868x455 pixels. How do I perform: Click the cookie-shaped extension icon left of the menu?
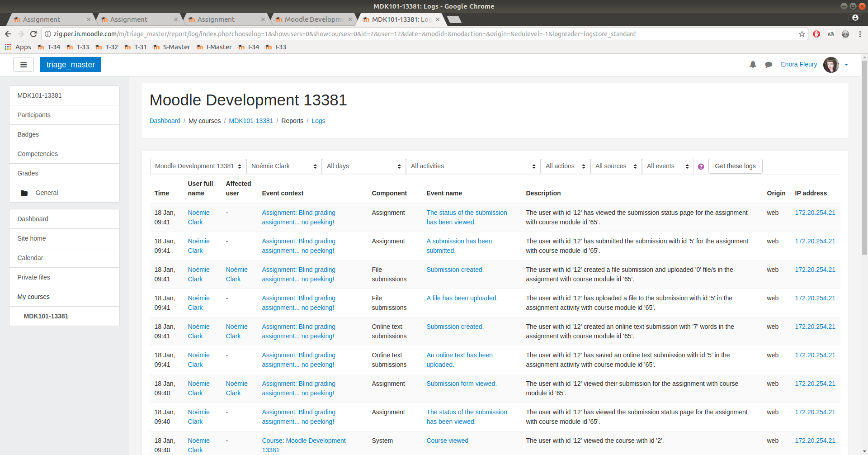[x=845, y=34]
